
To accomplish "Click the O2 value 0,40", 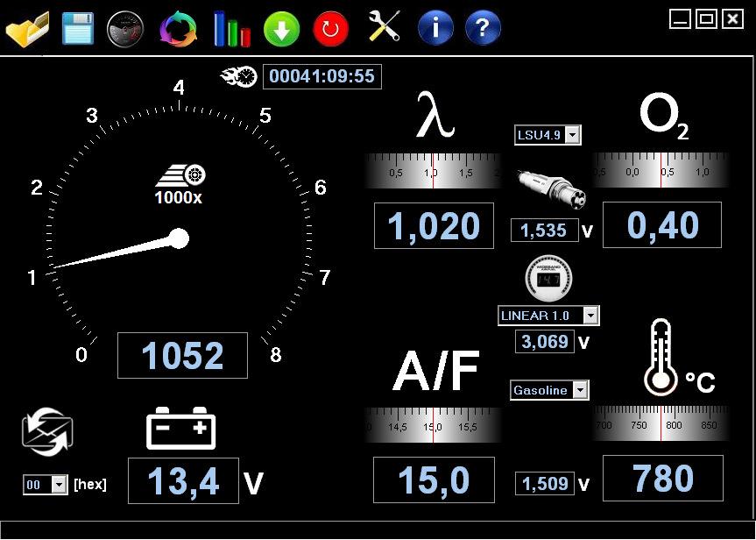I will coord(662,225).
